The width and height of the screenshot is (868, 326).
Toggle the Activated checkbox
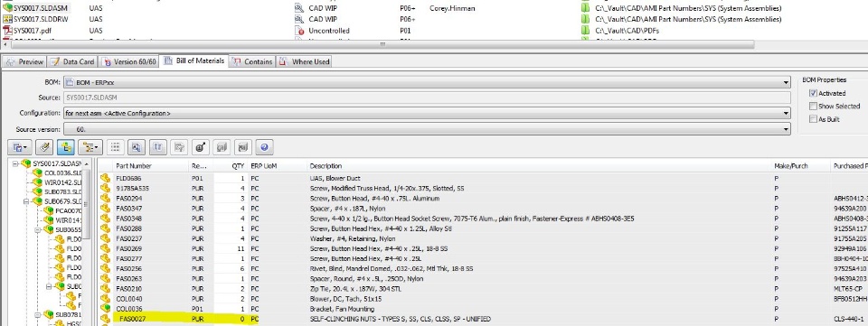coord(813,93)
